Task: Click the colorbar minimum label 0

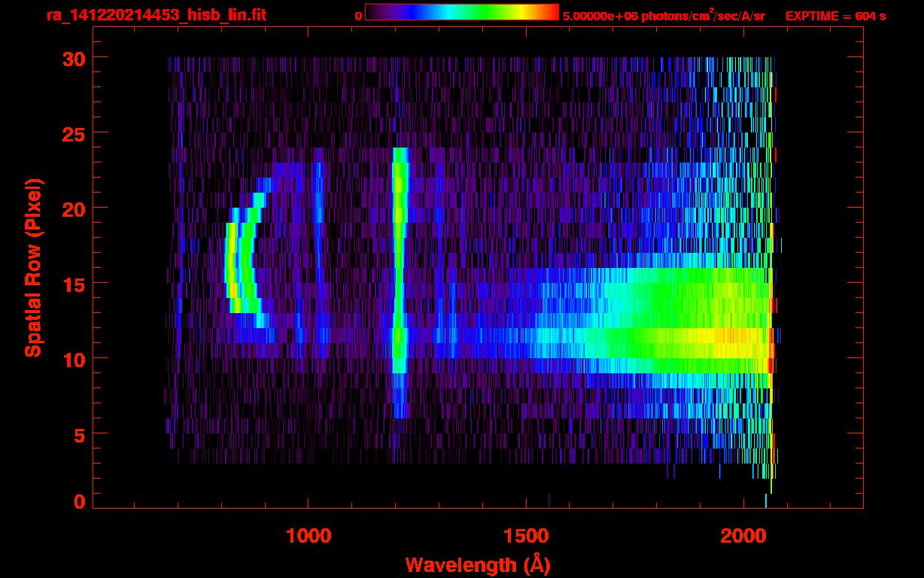Action: pyautogui.click(x=358, y=16)
